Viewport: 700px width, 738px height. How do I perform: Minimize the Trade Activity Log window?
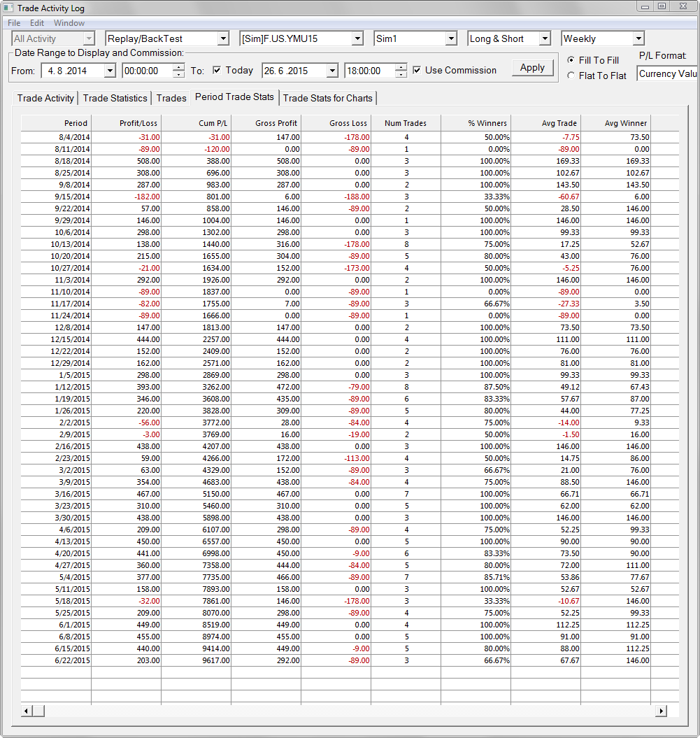point(645,6)
